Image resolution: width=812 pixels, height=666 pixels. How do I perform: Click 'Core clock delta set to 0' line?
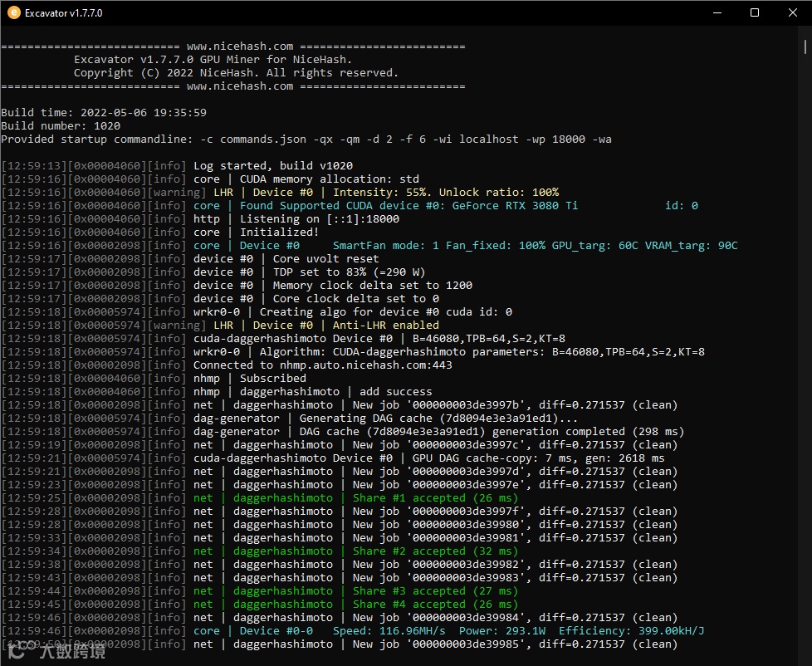(220, 299)
